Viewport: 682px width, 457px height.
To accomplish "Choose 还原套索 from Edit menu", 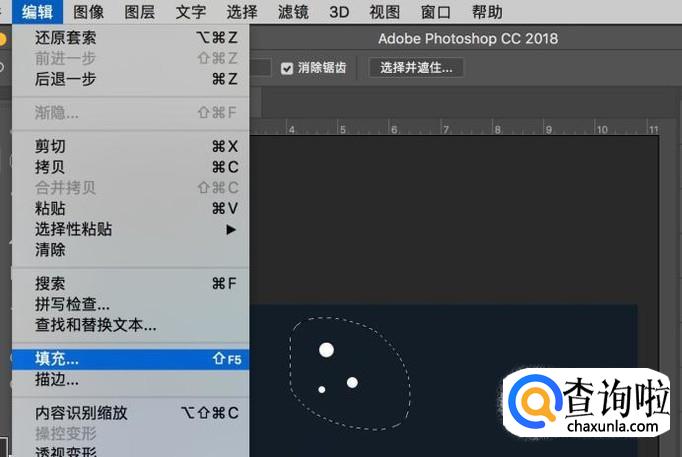I will click(x=130, y=38).
